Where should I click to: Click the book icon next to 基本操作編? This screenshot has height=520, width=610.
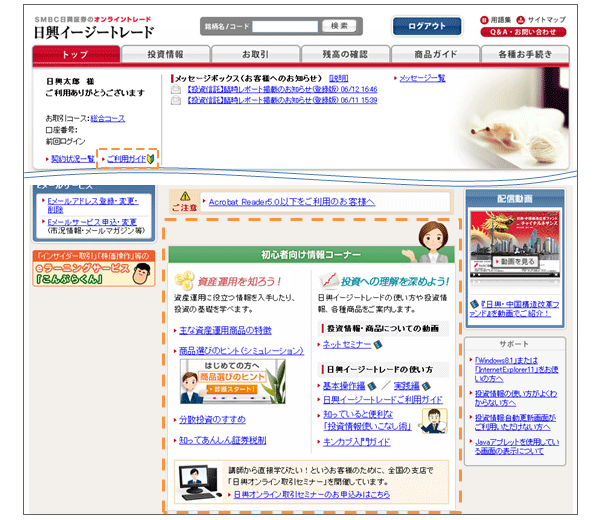[x=371, y=385]
